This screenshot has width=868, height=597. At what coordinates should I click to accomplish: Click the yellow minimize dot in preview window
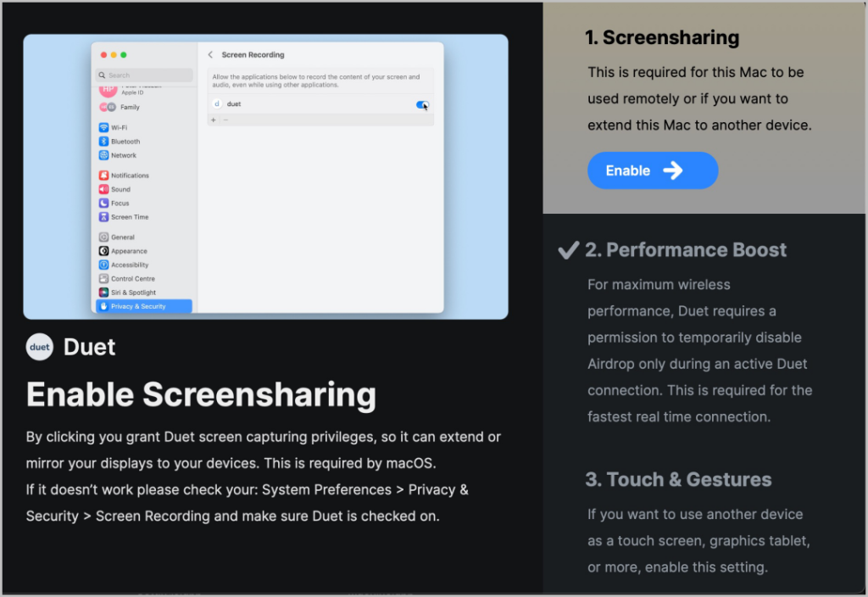(x=114, y=55)
